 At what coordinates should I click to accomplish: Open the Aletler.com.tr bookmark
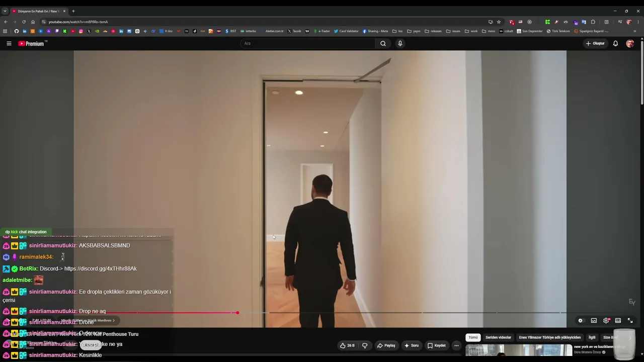pyautogui.click(x=272, y=31)
